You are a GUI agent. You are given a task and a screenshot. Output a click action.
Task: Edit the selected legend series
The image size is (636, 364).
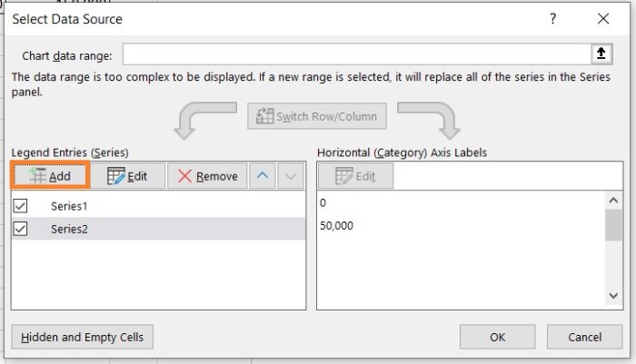click(x=127, y=176)
